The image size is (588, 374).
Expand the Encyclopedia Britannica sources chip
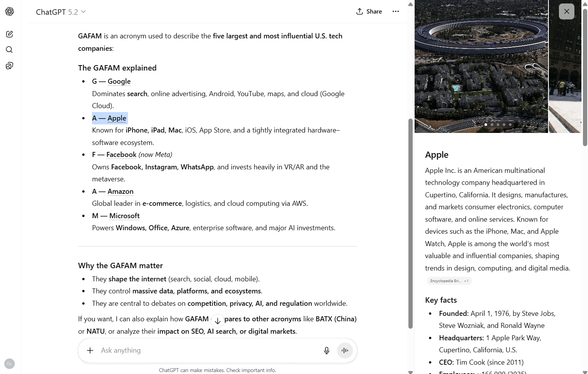click(x=449, y=281)
